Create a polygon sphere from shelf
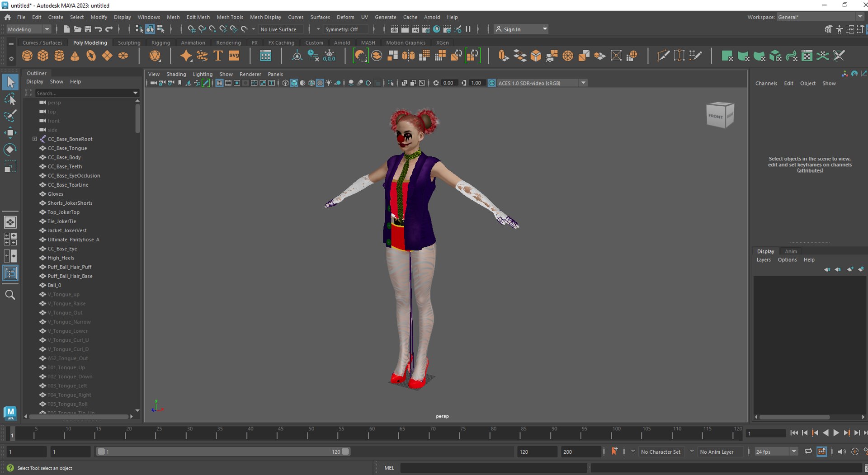The height and width of the screenshot is (475, 868). [27, 56]
